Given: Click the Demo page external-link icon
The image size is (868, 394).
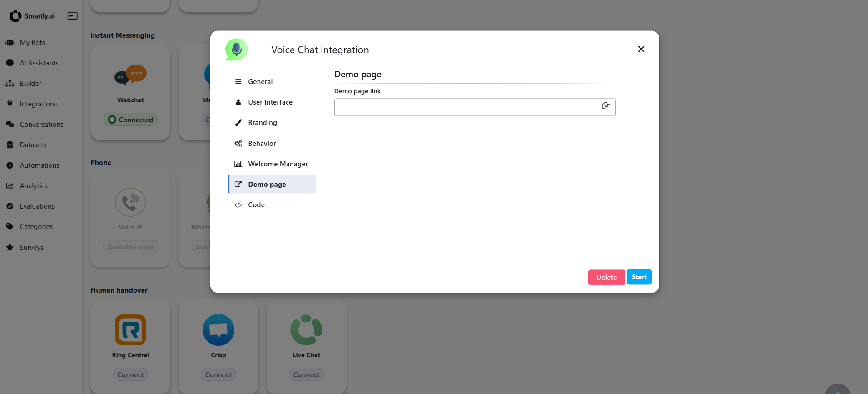Looking at the screenshot, I should click(x=238, y=184).
